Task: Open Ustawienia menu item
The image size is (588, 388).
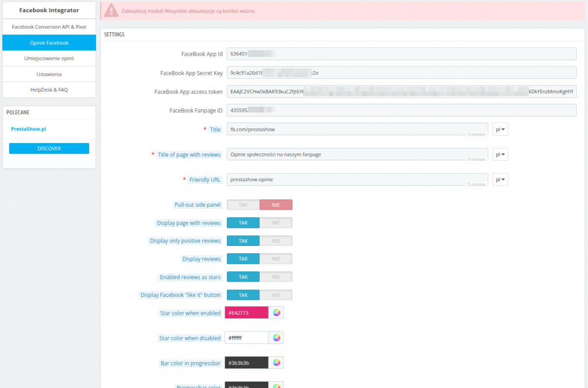Action: 49,74
